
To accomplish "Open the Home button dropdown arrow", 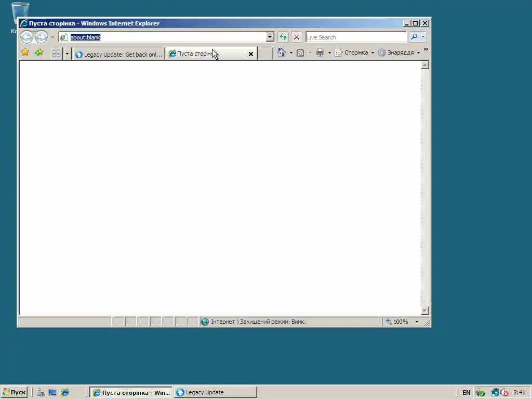I will coord(291,52).
